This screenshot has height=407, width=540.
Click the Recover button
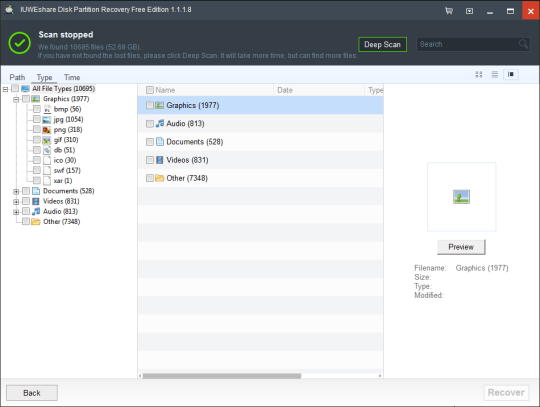point(506,392)
